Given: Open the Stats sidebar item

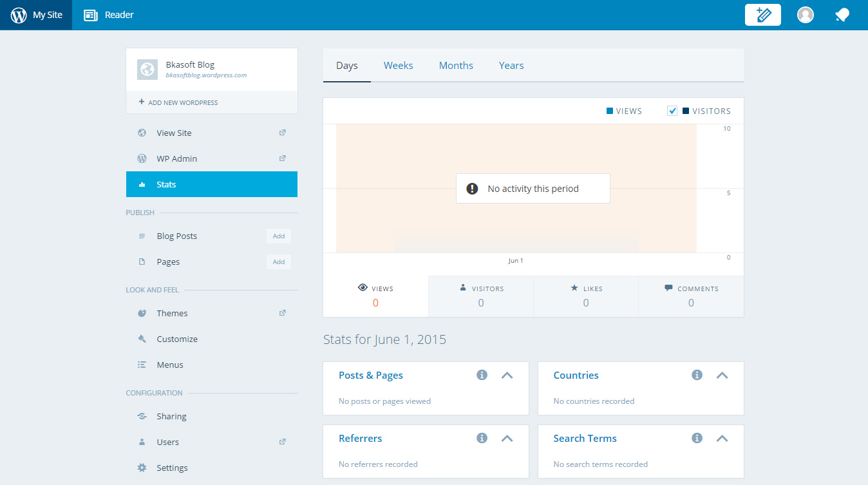Looking at the screenshot, I should (x=212, y=184).
